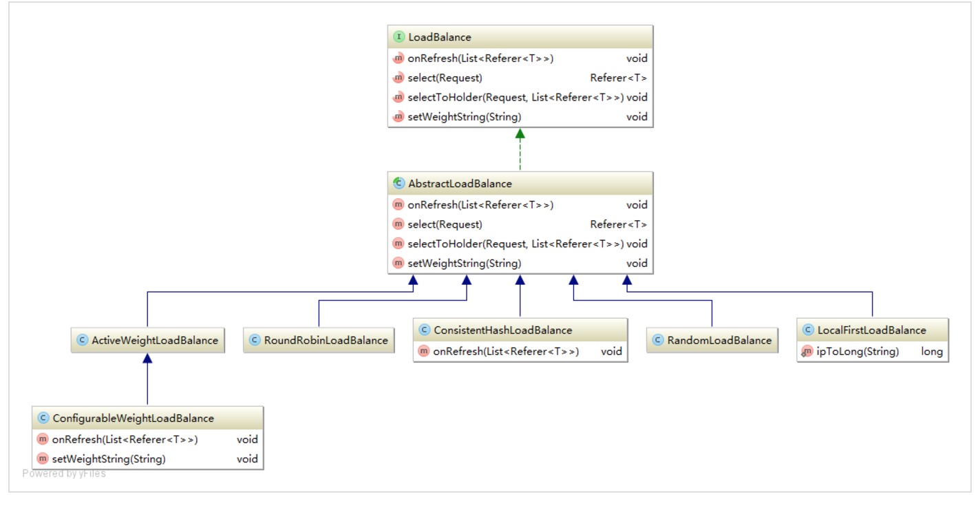The image size is (980, 505).
Task: Select the ConsistentHashLoadBalance class icon
Action: [x=424, y=330]
